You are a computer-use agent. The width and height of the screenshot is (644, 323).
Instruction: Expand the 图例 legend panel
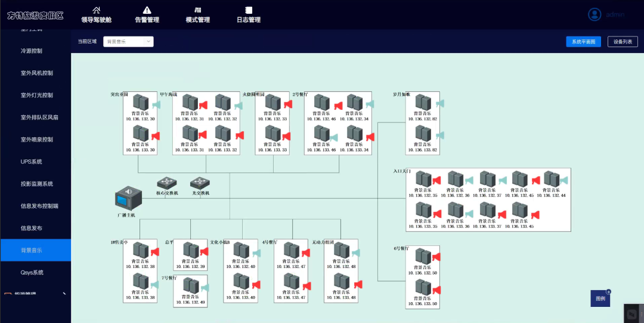[x=600, y=298]
